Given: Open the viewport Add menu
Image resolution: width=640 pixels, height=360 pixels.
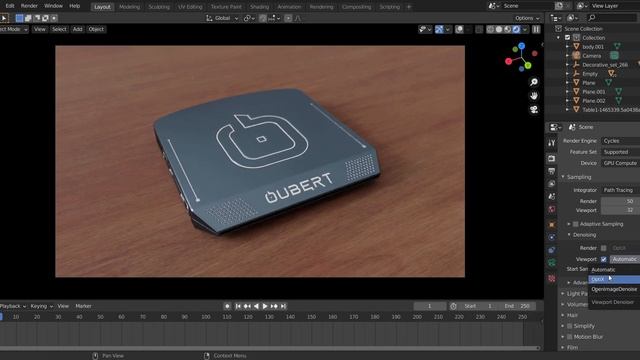Looking at the screenshot, I should (78, 29).
